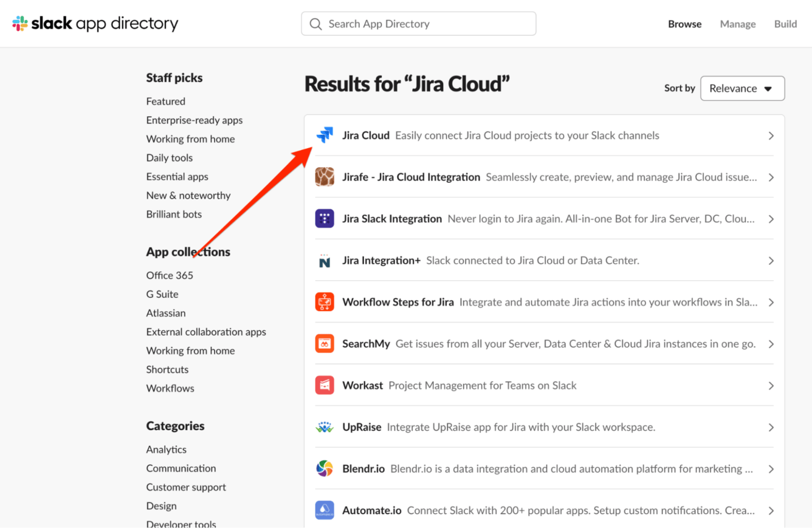The width and height of the screenshot is (812, 528).
Task: Open Working from home under App collections
Action: 190,351
